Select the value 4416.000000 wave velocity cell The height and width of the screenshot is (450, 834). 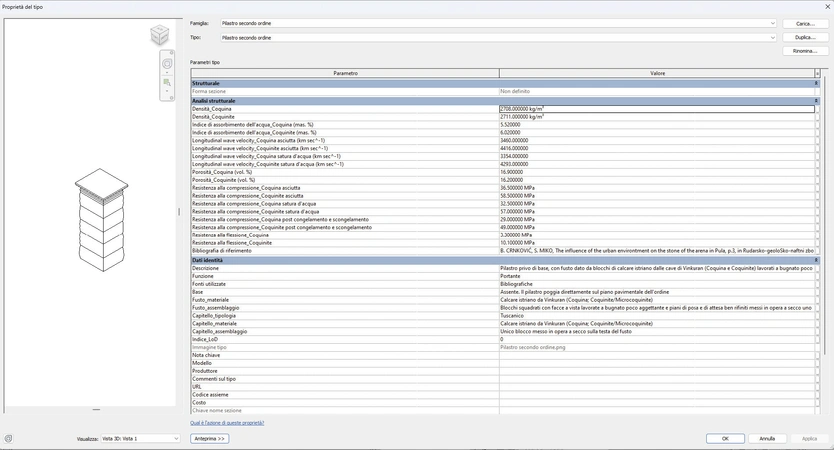[657, 148]
